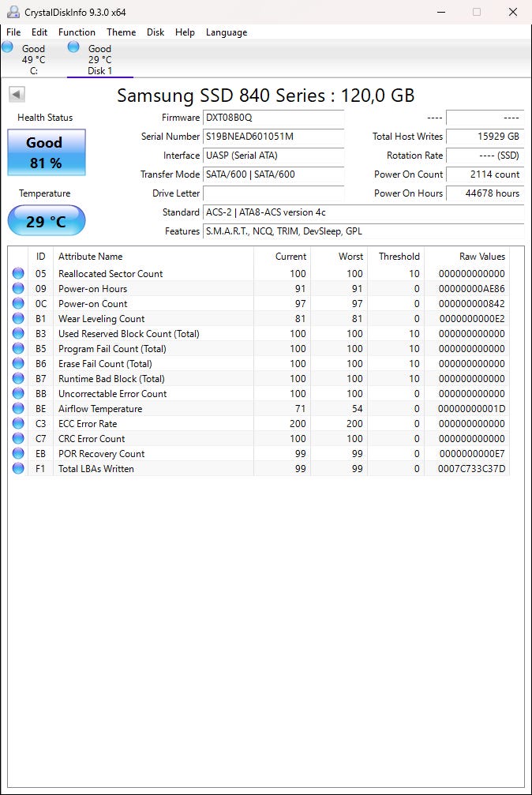Click the Good 81 % health status button

tap(46, 152)
